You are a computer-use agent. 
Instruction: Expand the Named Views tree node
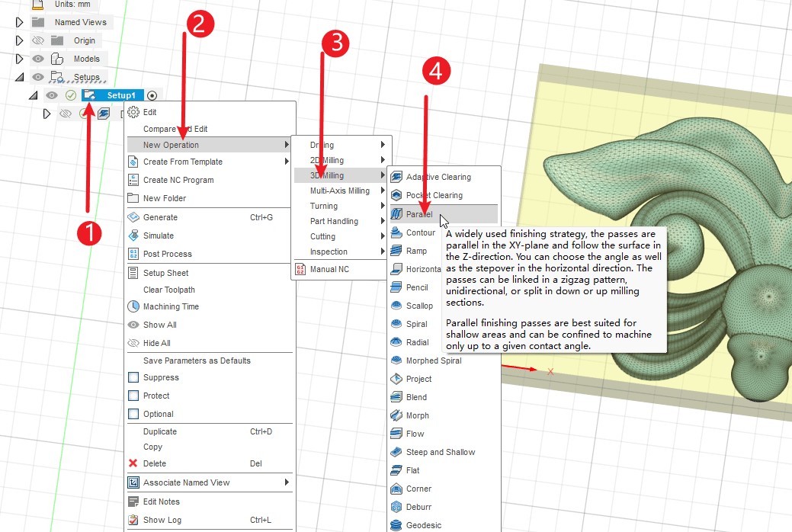(x=20, y=22)
